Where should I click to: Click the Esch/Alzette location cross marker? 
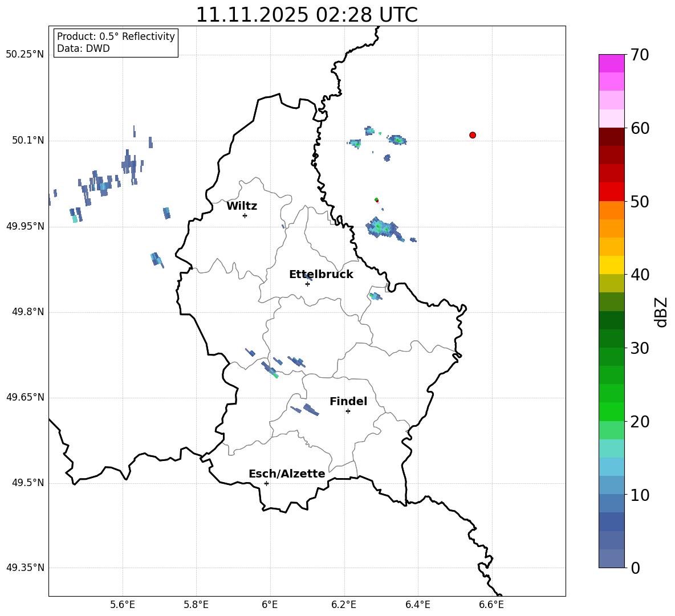point(266,483)
